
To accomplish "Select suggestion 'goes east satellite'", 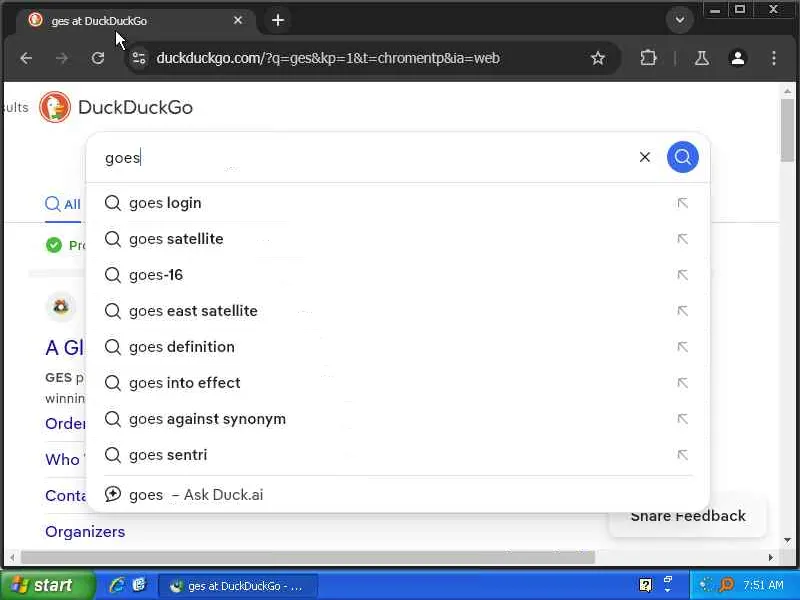I will tap(398, 311).
